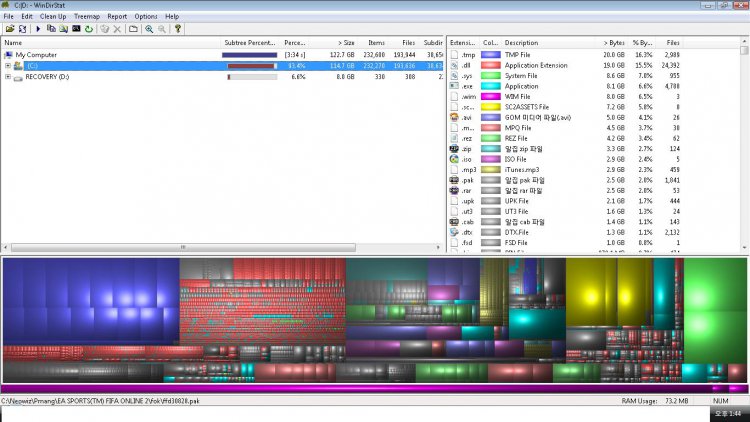Click the .avi GOM media file icon

(x=454, y=117)
